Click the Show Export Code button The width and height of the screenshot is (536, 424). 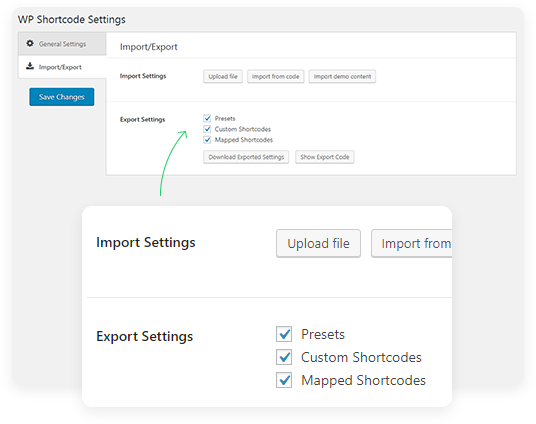tap(325, 157)
